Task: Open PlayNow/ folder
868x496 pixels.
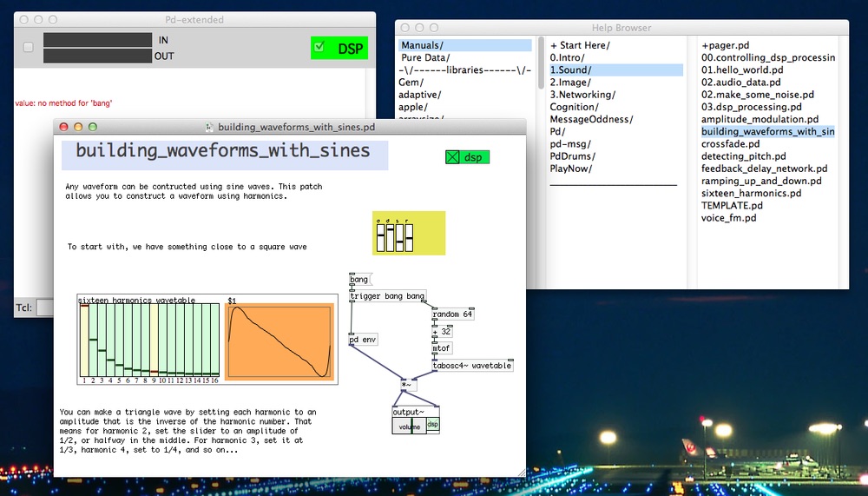Action: tap(571, 169)
